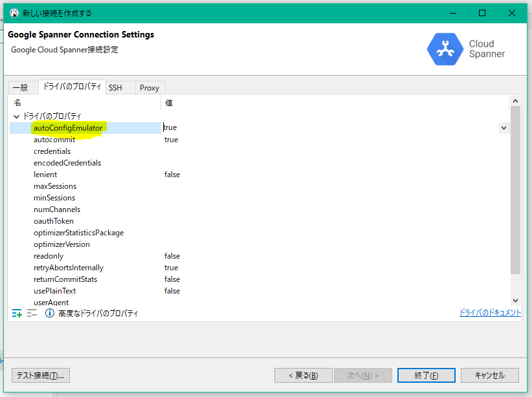Close the 新しい接続を作成する dialog
The height and width of the screenshot is (397, 532).
512,13
